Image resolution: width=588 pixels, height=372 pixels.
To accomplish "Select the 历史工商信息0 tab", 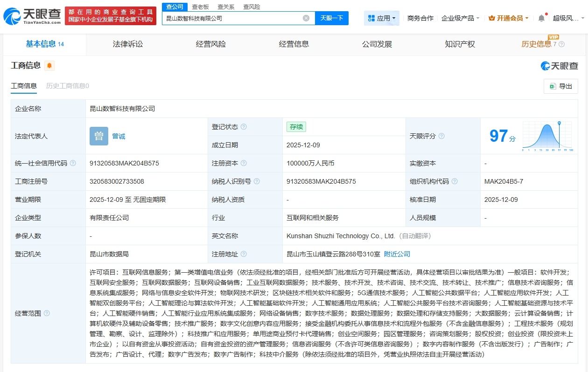I will click(x=67, y=86).
